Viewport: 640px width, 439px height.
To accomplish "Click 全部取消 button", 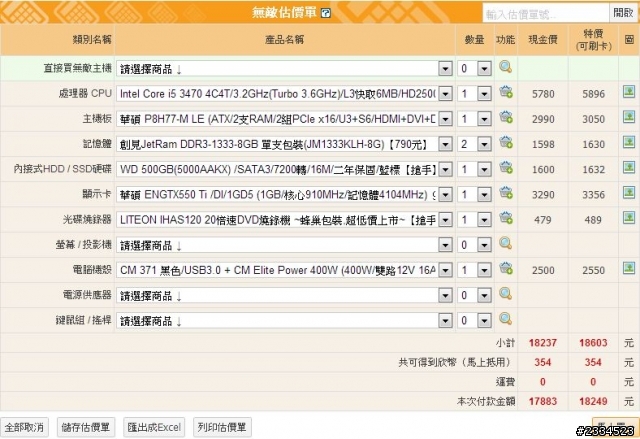I will pyautogui.click(x=24, y=428).
